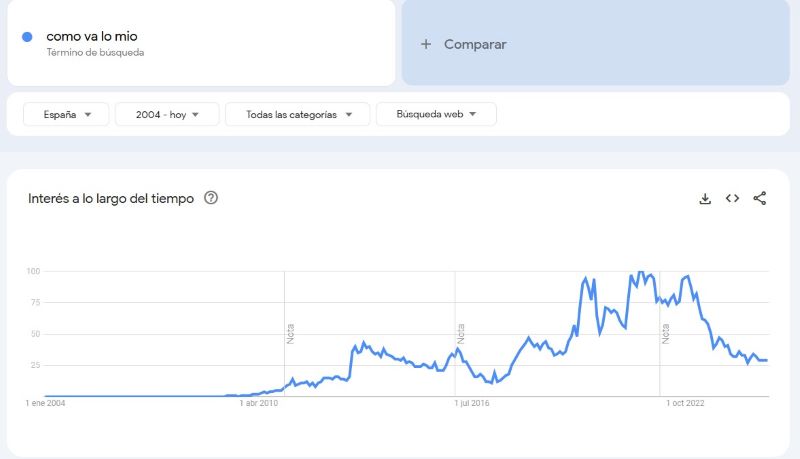This screenshot has width=800, height=459.
Task: Select the Nota marker near October 2022
Action: [x=665, y=333]
